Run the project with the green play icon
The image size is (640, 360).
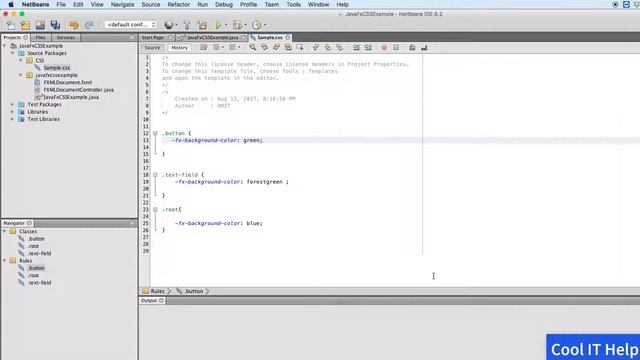coord(218,25)
